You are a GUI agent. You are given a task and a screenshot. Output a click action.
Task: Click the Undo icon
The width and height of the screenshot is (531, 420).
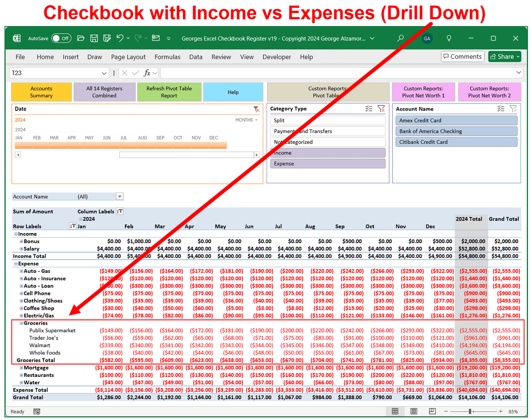(x=119, y=38)
